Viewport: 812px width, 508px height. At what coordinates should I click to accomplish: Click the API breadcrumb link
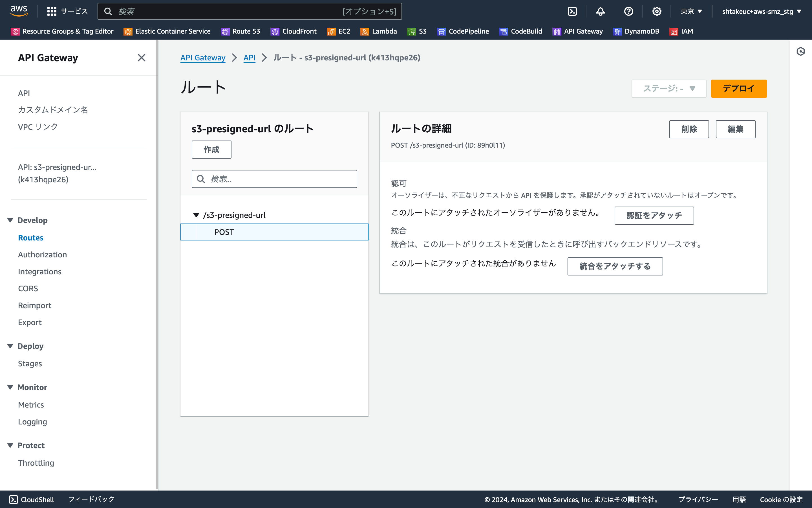249,58
